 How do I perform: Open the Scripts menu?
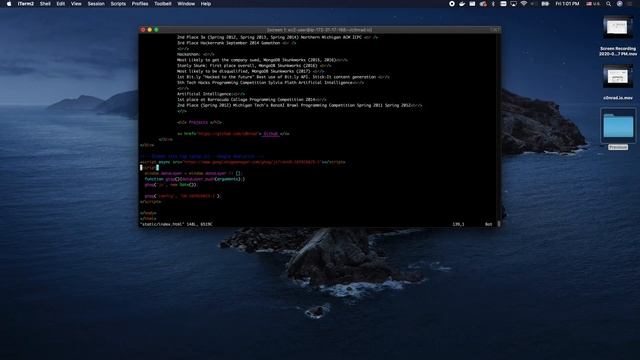pos(118,4)
